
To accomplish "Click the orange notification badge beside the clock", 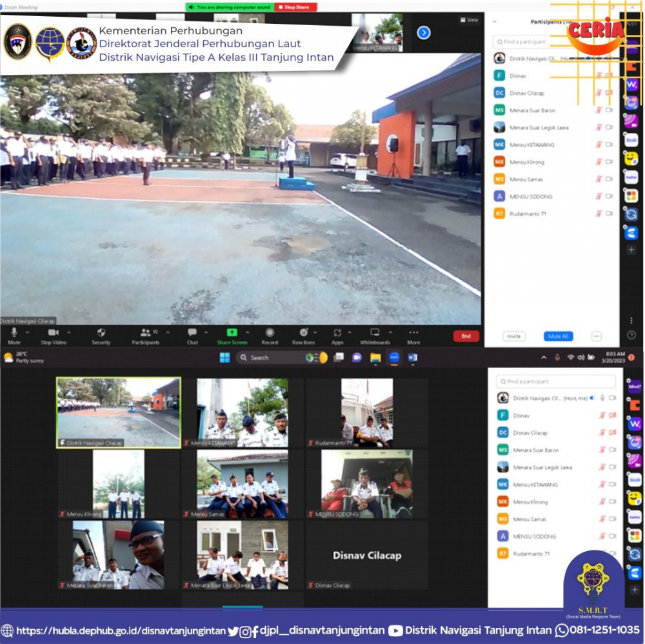I will tap(632, 357).
